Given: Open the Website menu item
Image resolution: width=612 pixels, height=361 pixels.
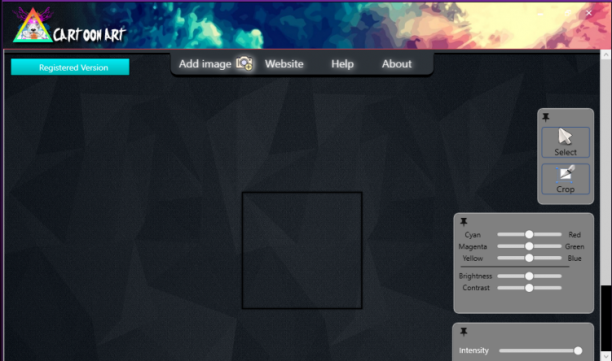Looking at the screenshot, I should [284, 64].
